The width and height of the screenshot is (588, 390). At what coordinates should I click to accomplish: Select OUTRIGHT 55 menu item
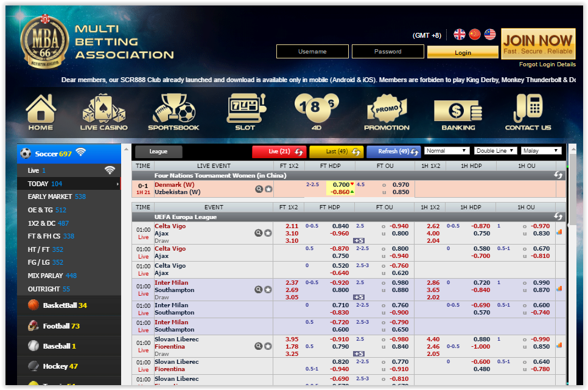pyautogui.click(x=69, y=289)
